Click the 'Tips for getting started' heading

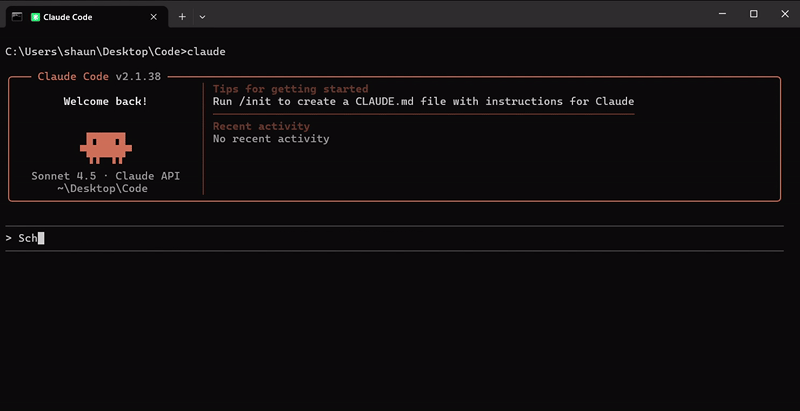[290, 89]
